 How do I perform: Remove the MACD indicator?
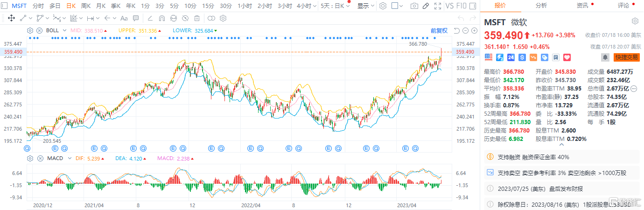(39, 159)
